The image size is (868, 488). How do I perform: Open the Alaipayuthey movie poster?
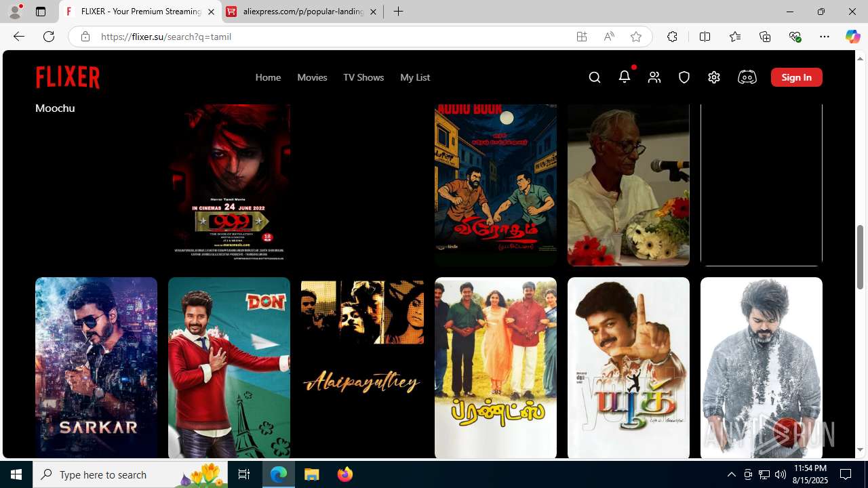[362, 367]
